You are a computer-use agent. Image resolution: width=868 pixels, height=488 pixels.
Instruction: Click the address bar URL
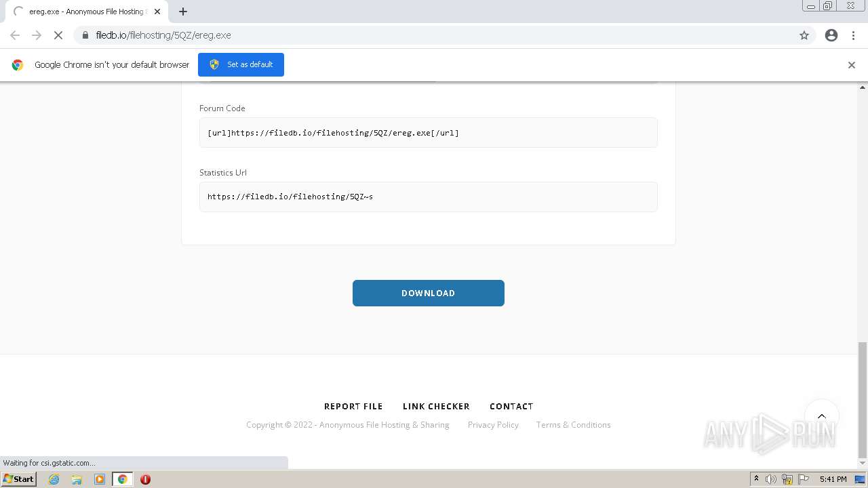tap(163, 35)
